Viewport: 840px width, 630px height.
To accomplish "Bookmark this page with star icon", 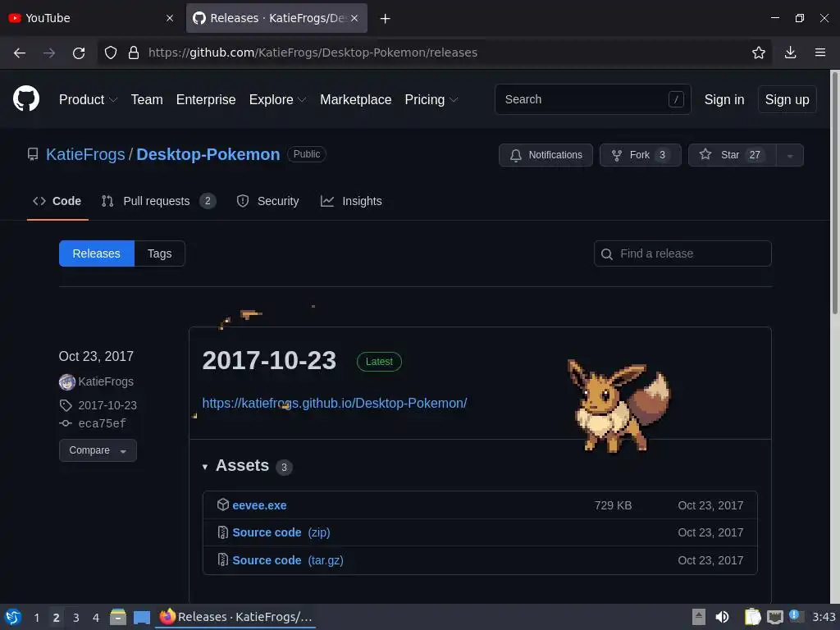I will pos(759,52).
